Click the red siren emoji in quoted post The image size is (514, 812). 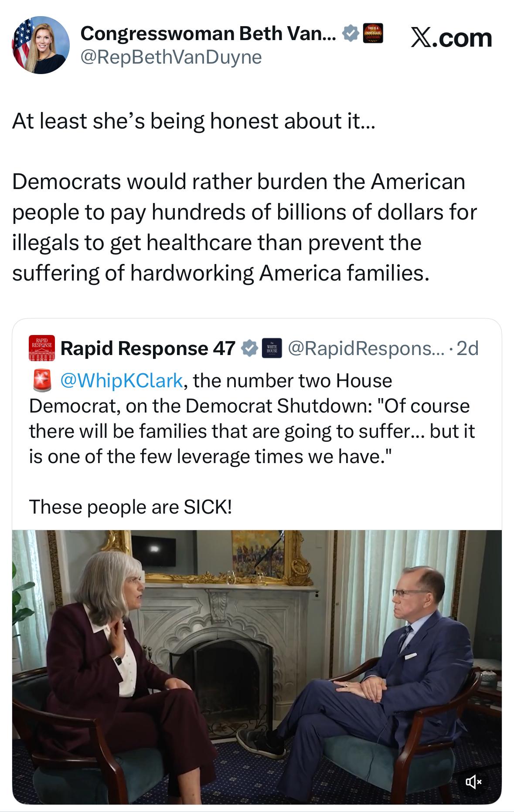(41, 381)
